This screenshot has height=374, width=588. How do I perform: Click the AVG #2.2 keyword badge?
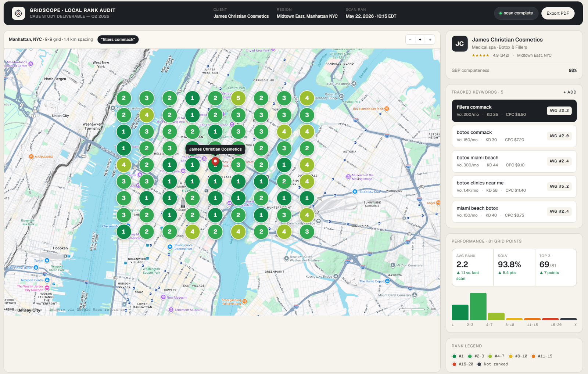[x=559, y=111]
